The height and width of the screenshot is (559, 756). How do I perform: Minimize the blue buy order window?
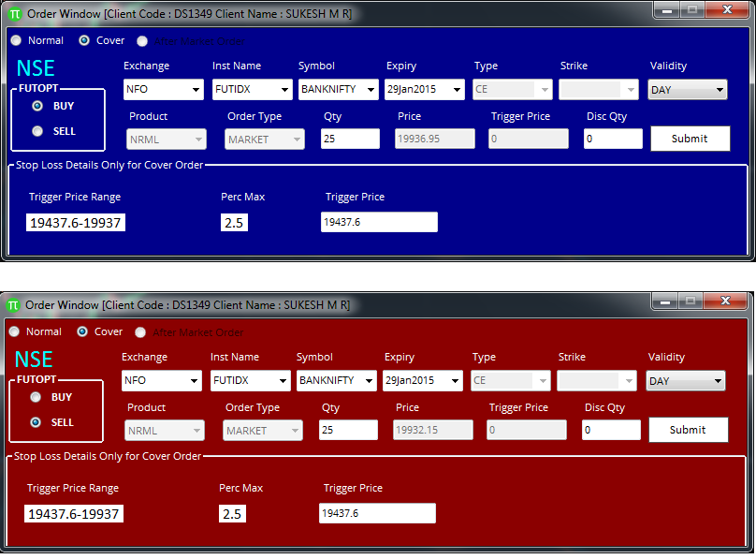[x=667, y=10]
